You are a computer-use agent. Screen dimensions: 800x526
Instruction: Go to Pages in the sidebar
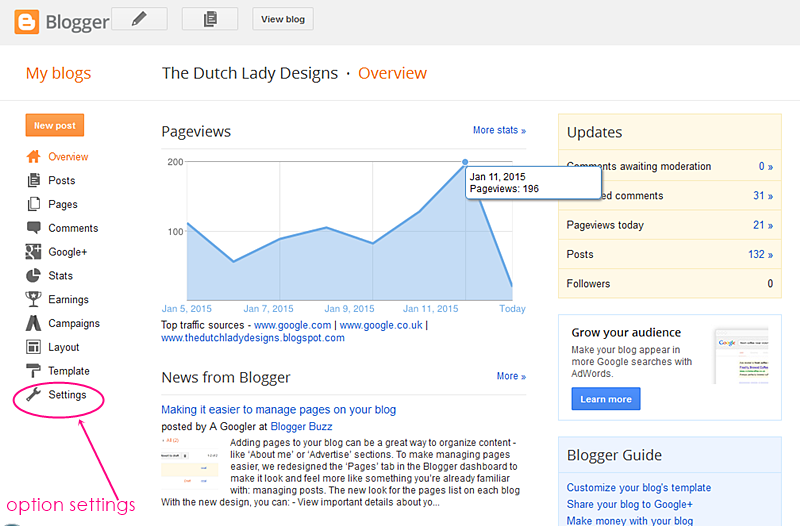click(63, 205)
